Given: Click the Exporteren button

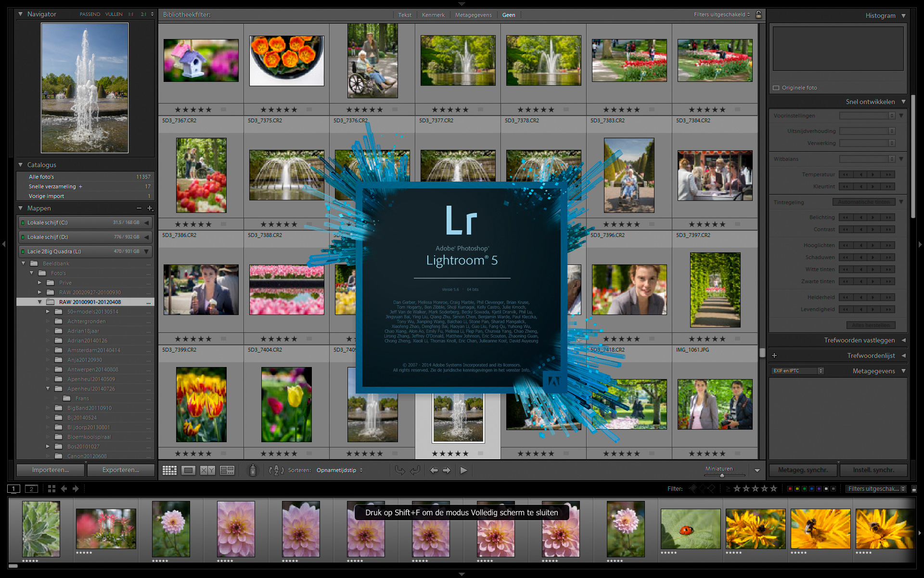Looking at the screenshot, I should point(121,470).
